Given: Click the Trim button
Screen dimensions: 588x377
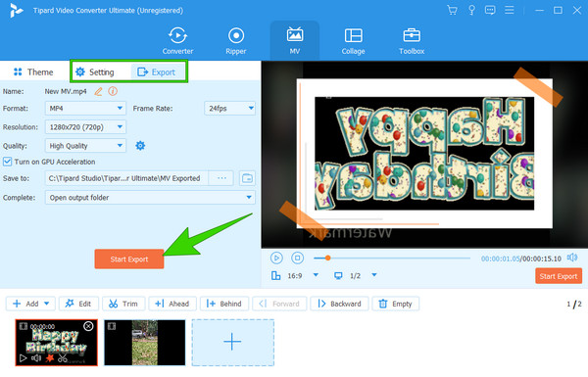Looking at the screenshot, I should coord(123,304).
